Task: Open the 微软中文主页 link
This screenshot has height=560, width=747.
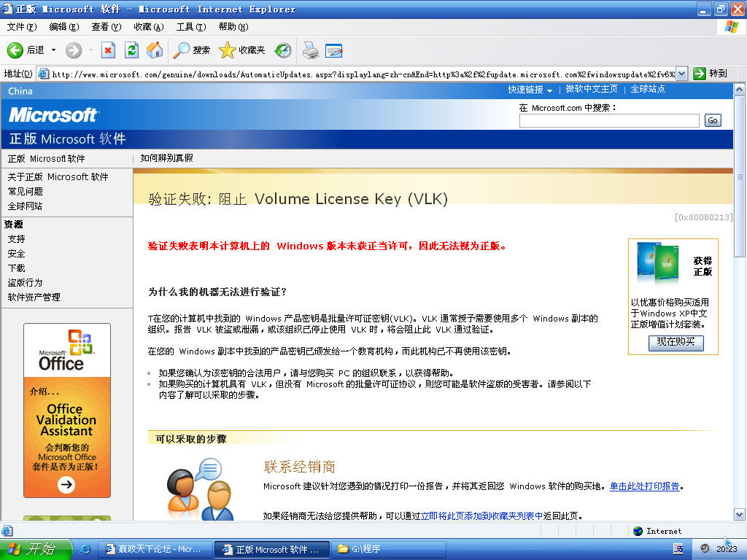Action: pyautogui.click(x=592, y=89)
